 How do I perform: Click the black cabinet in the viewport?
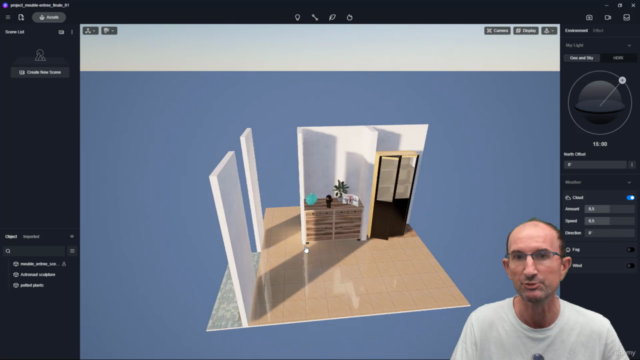(x=394, y=195)
